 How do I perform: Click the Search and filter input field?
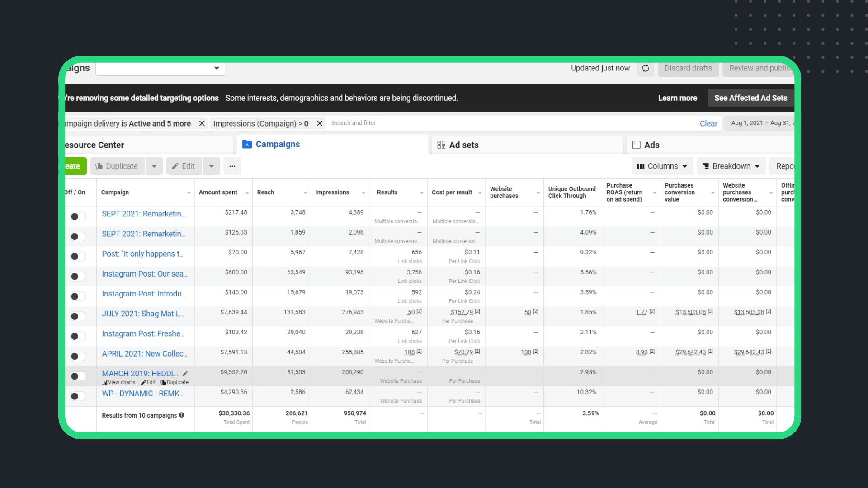497,123
